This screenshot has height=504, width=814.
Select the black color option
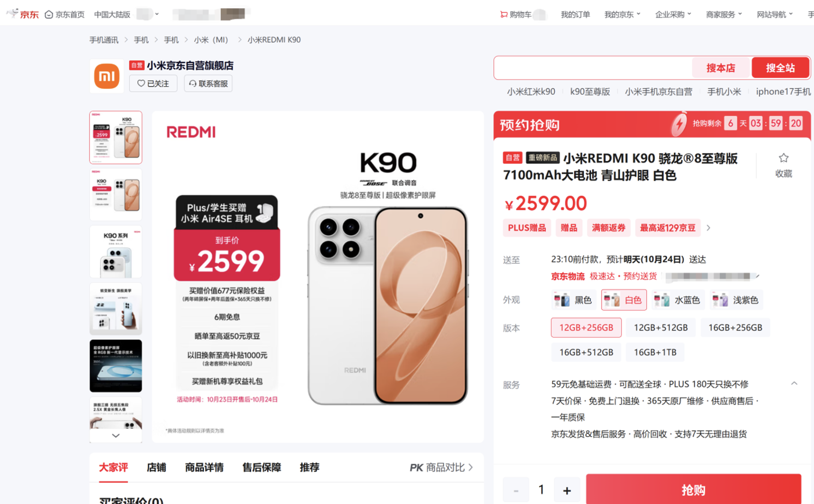point(573,300)
